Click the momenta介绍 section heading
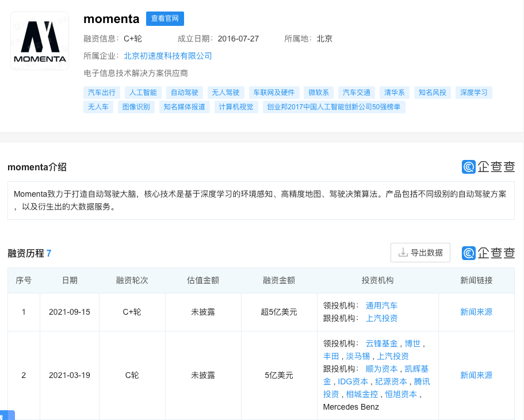Viewport: 524px width, 420px height. pos(37,167)
